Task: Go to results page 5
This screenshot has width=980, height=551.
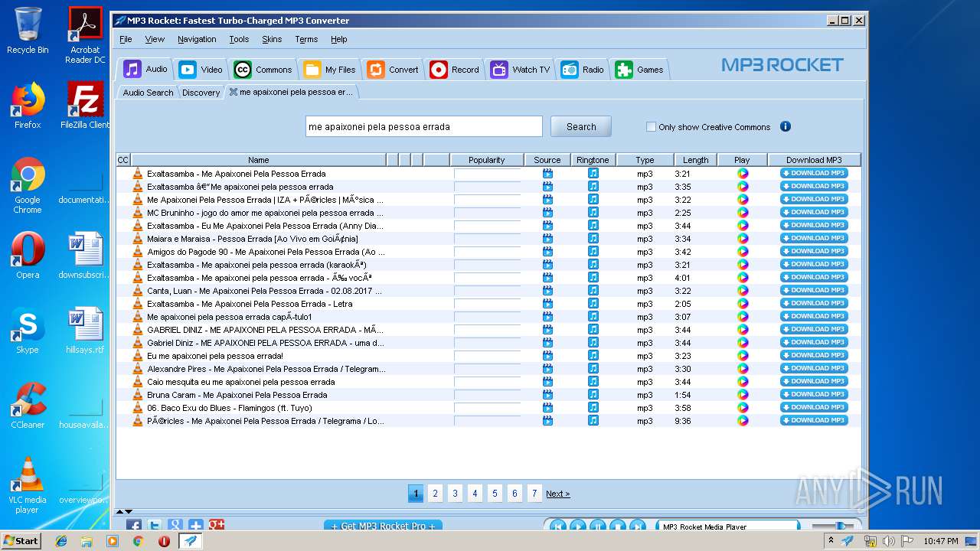Action: point(495,494)
